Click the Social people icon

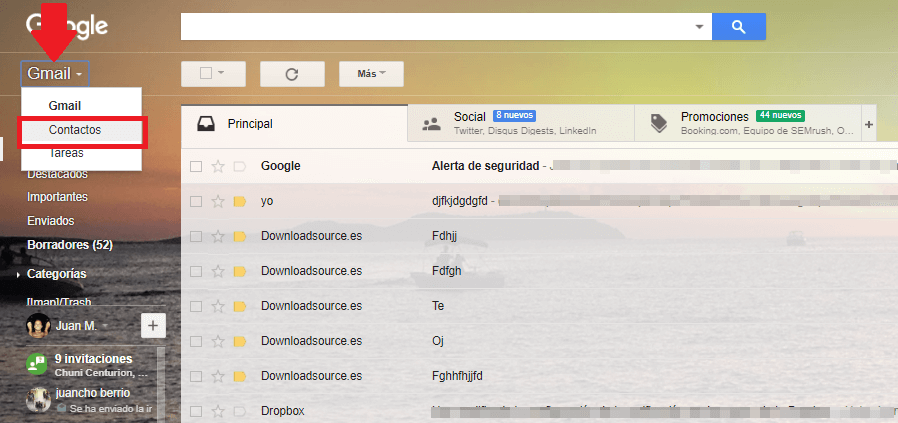pos(431,124)
